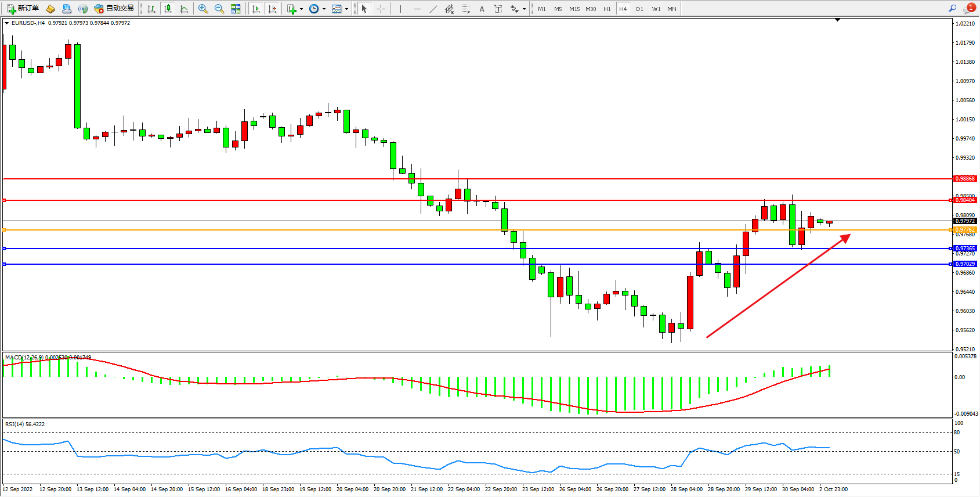Viewport: 980px width, 497px height.
Task: Click the New Order (新订单) button
Action: tap(23, 9)
